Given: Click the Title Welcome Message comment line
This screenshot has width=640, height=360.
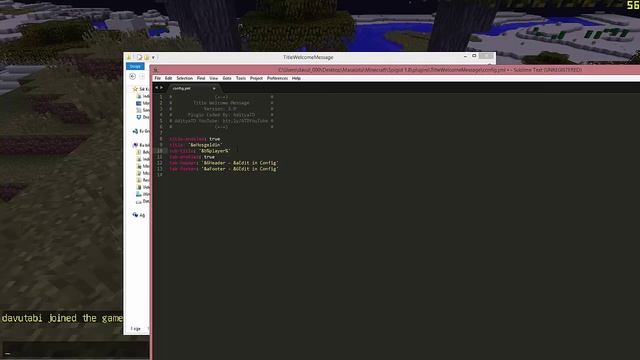Looking at the screenshot, I should pyautogui.click(x=221, y=103).
